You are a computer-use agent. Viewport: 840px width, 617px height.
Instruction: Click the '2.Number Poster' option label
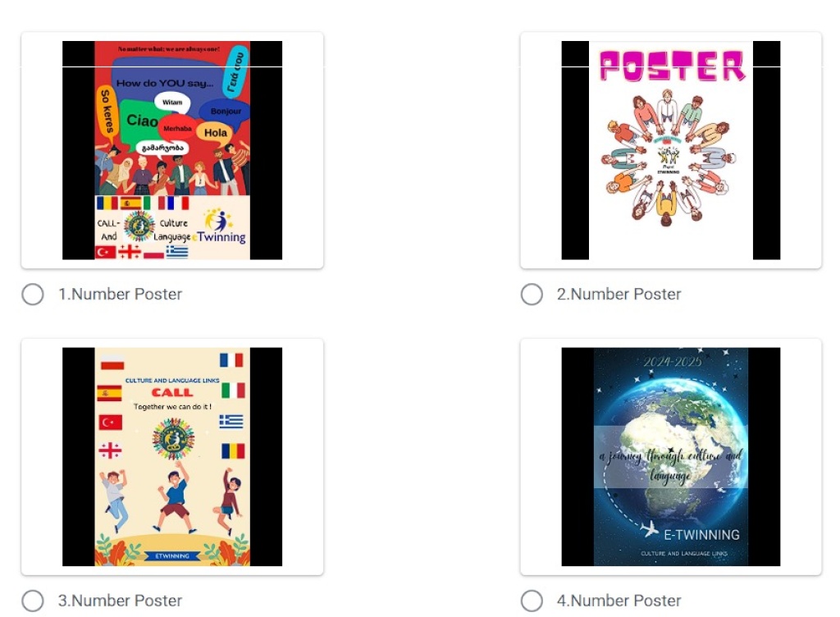pyautogui.click(x=619, y=294)
